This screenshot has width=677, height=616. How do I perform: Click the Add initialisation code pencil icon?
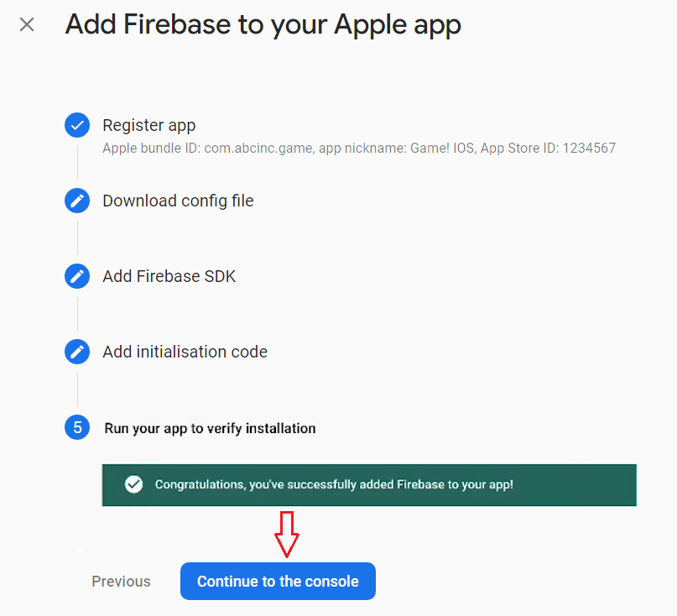tap(77, 352)
